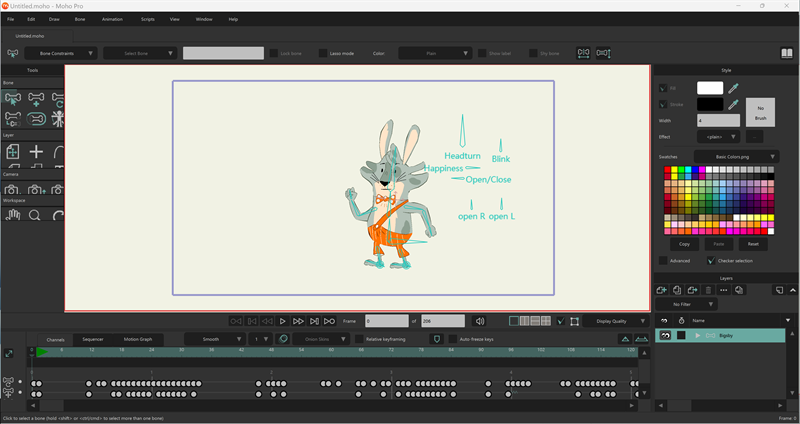Open the Select Bone dropdown
The width and height of the screenshot is (800, 424).
coord(140,53)
